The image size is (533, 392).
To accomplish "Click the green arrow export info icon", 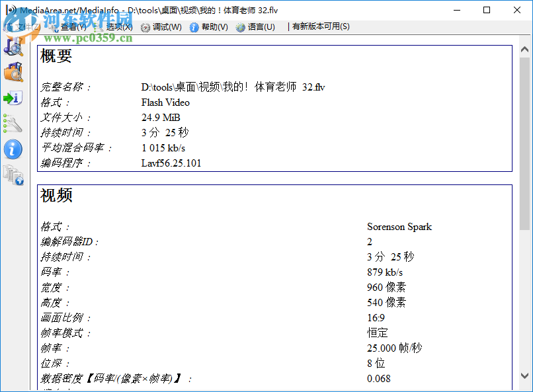I will (15, 98).
